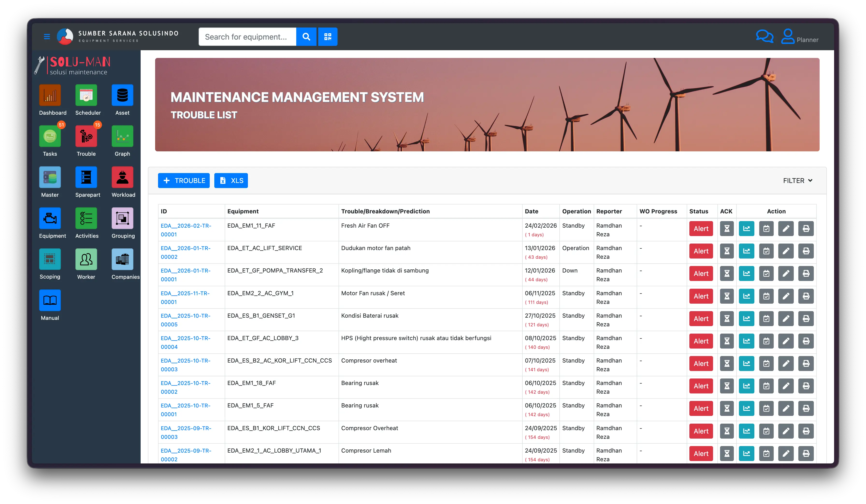Open the Scheduler module icon

coord(86,95)
